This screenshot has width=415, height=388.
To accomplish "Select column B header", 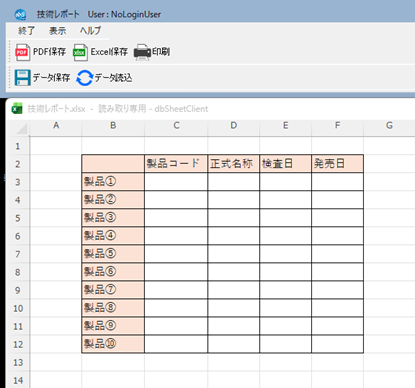I will tap(113, 126).
